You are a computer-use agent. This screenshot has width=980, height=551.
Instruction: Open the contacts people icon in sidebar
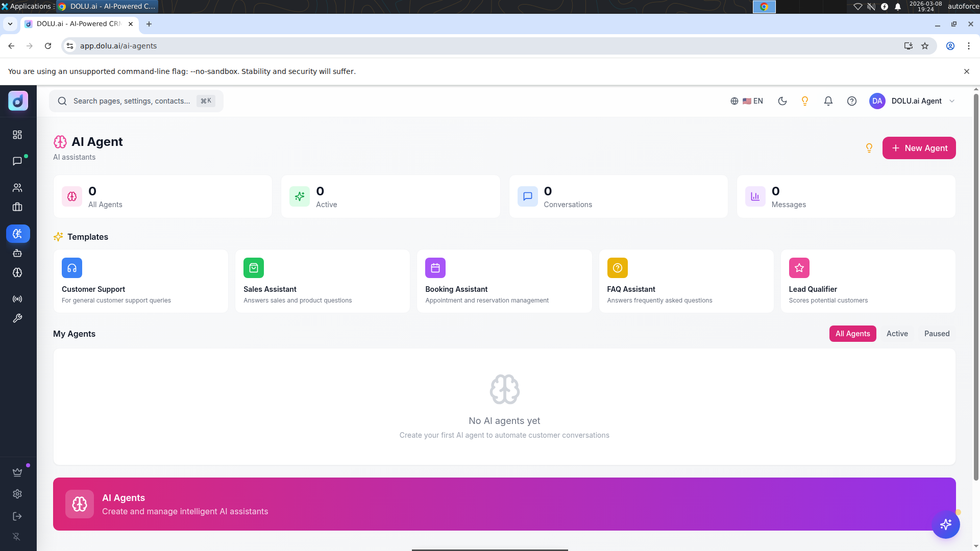point(17,188)
